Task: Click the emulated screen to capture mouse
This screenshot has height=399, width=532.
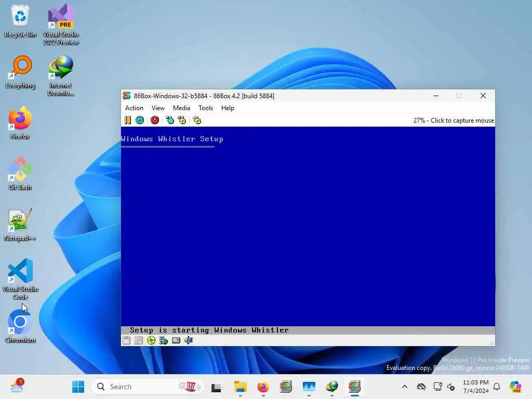Action: point(308,227)
